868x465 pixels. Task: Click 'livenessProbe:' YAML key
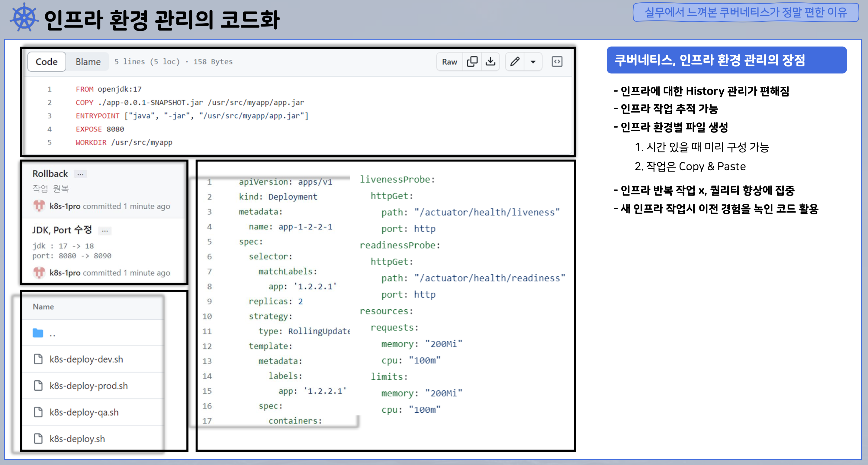pos(397,179)
